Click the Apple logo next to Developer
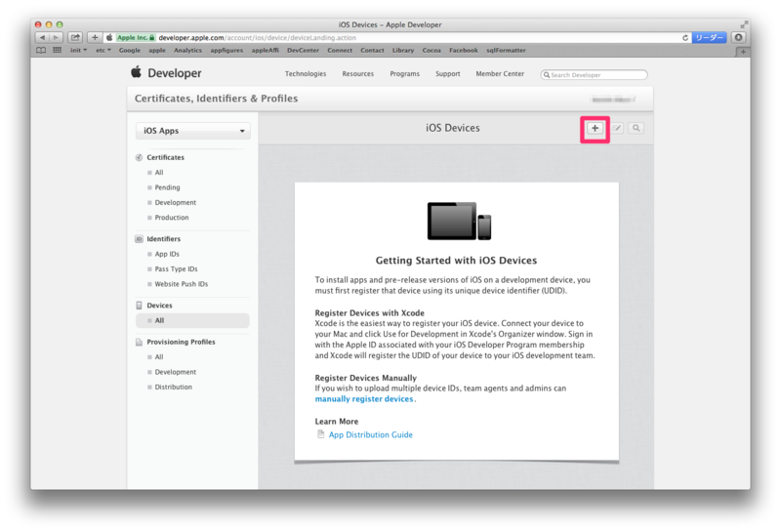The height and width of the screenshot is (532, 781). (136, 72)
